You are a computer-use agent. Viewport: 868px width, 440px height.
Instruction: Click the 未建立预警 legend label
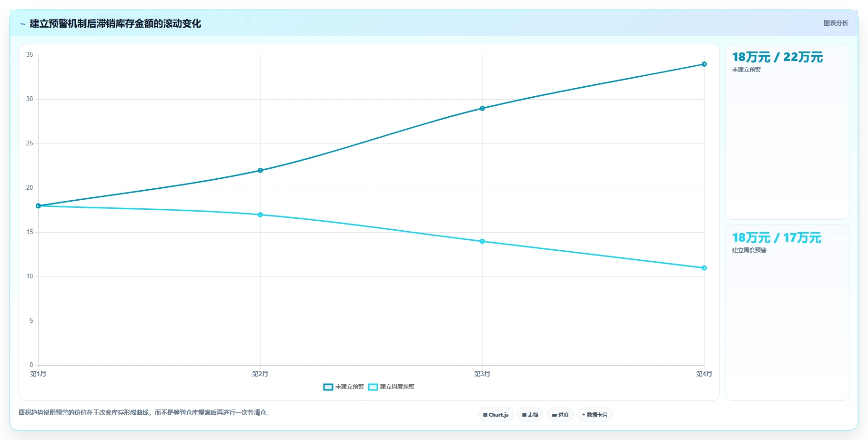(x=349, y=387)
